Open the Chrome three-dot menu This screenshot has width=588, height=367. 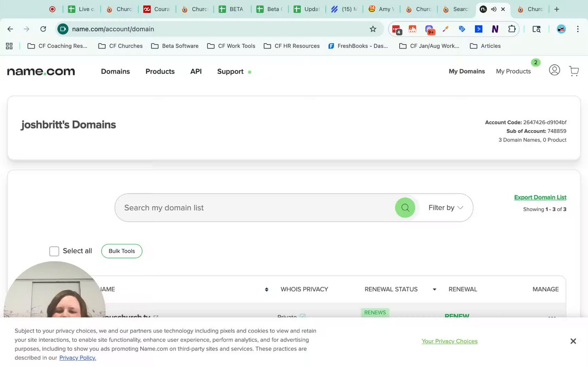coord(578,29)
